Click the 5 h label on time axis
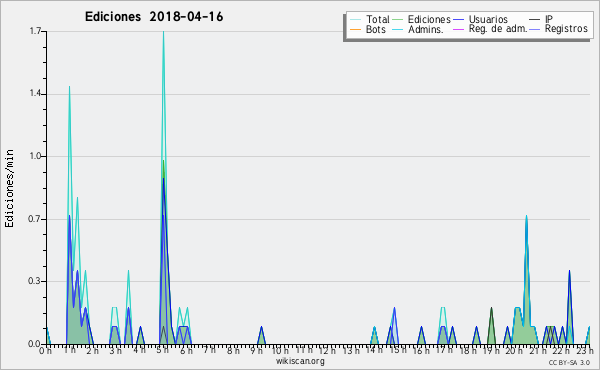This screenshot has width=600, height=370. [x=163, y=350]
